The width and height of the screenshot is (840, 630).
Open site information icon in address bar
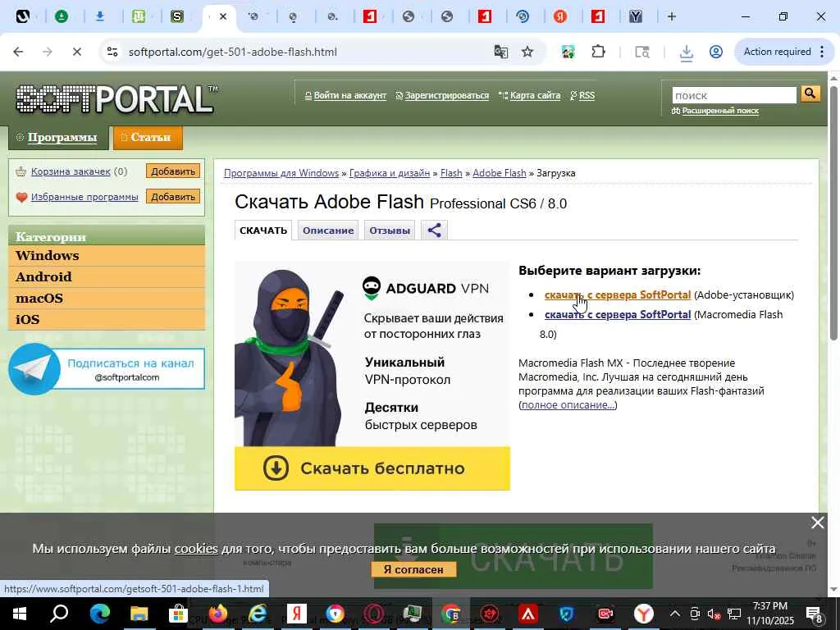pos(112,52)
